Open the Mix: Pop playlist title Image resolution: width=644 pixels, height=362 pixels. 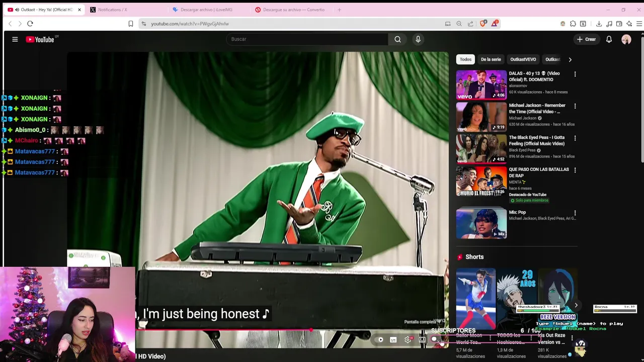(517, 212)
